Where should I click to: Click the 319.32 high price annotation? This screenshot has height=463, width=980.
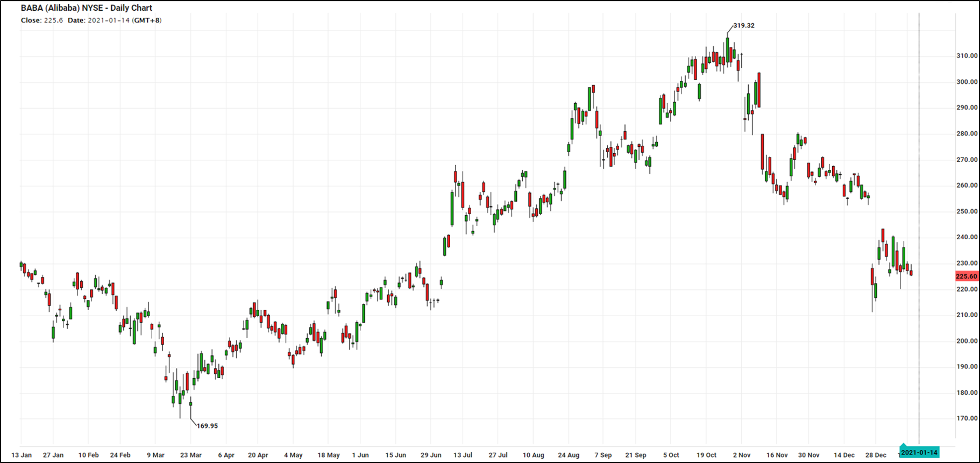[x=744, y=25]
